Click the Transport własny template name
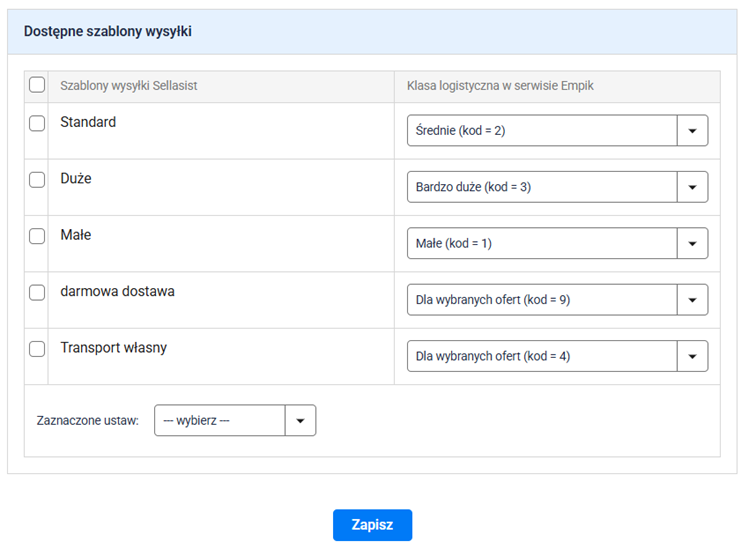 click(x=113, y=348)
